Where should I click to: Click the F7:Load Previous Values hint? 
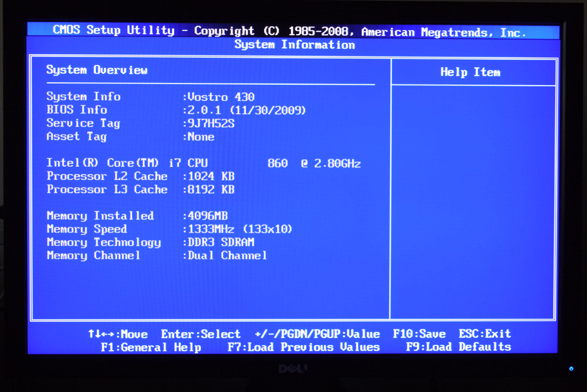point(303,348)
